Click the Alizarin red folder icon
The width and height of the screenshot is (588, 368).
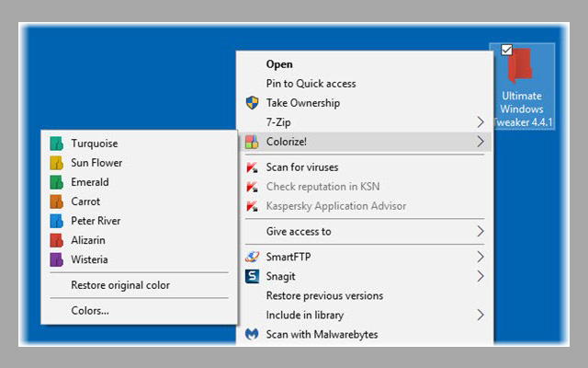point(56,240)
